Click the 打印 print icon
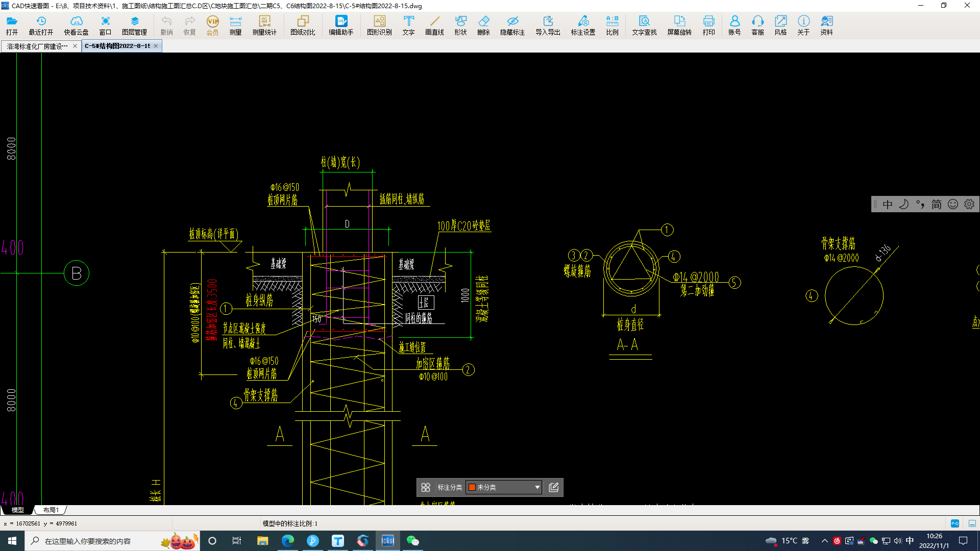Viewport: 980px width, 551px height. [708, 25]
